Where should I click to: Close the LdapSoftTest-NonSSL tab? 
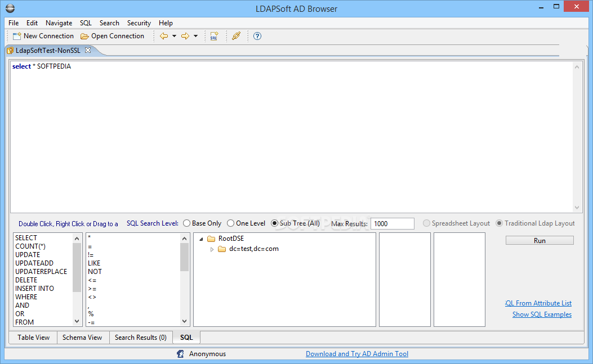pos(88,50)
